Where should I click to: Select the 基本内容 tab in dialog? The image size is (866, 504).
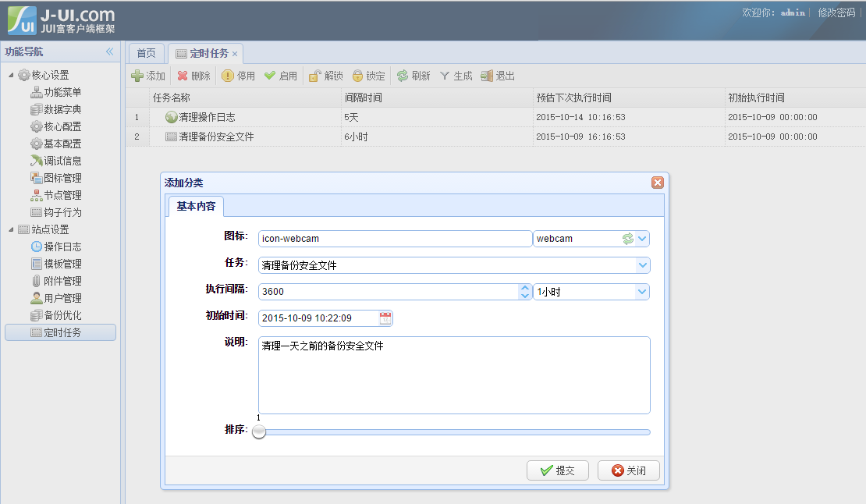click(196, 207)
